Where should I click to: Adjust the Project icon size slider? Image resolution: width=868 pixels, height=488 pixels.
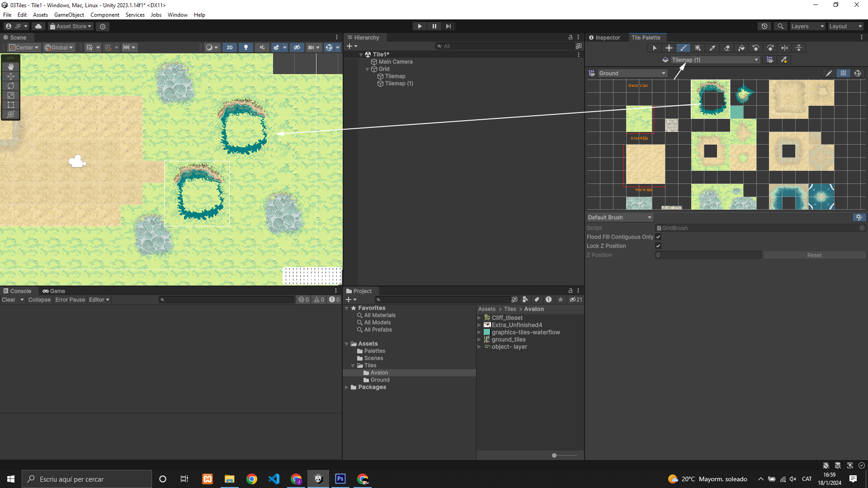pyautogui.click(x=554, y=455)
